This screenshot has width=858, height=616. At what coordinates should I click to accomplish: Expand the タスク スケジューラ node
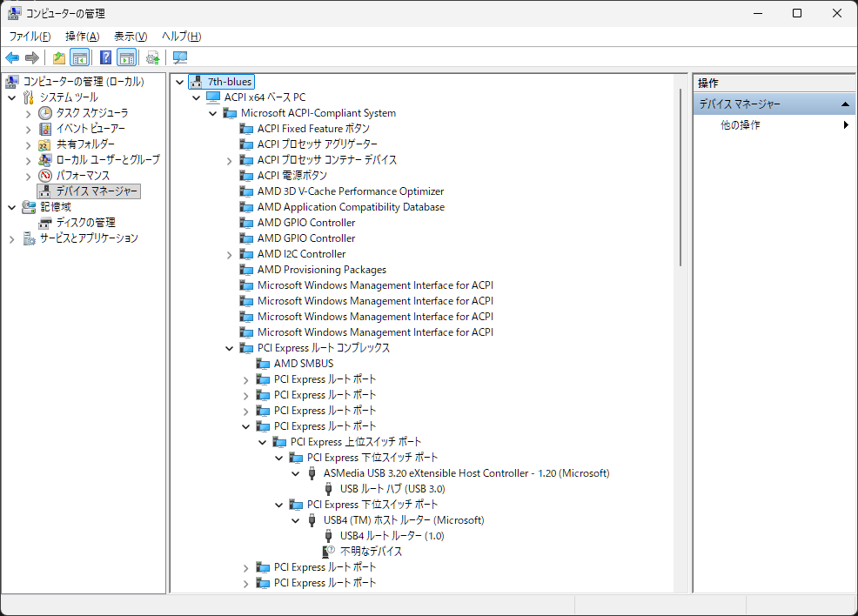pyautogui.click(x=29, y=114)
